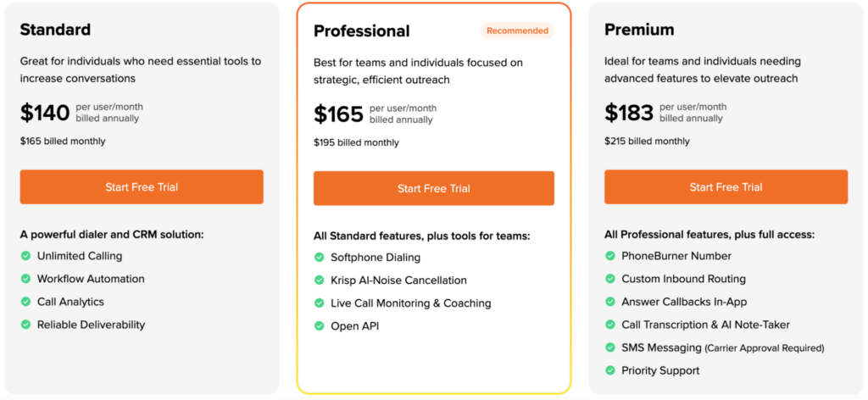Start Free Trial for the Professional plan

click(x=433, y=188)
